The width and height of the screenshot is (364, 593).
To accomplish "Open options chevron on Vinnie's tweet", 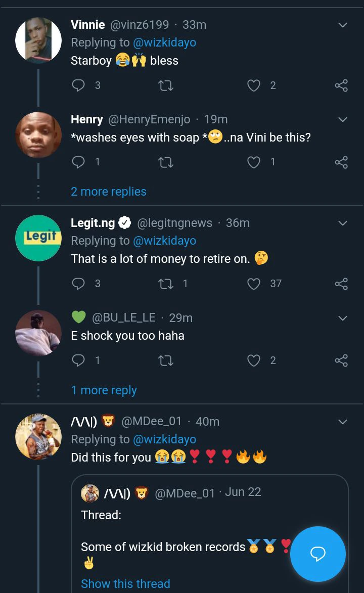I will click(342, 25).
